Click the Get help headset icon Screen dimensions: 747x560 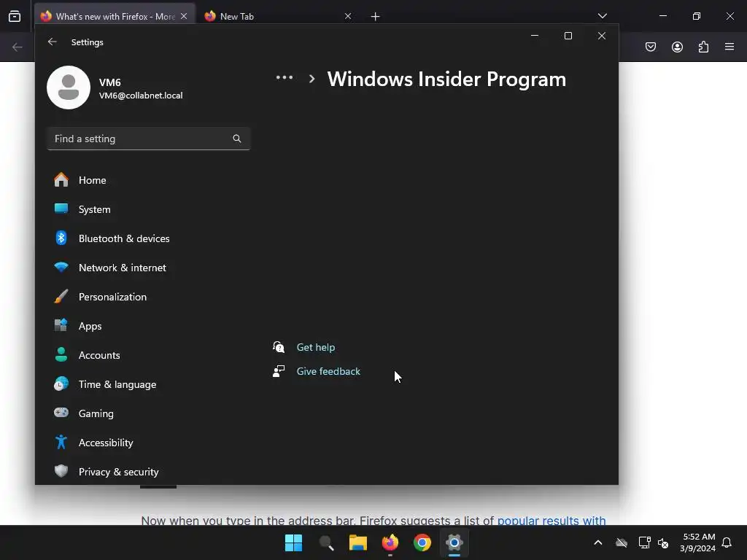[x=279, y=347]
